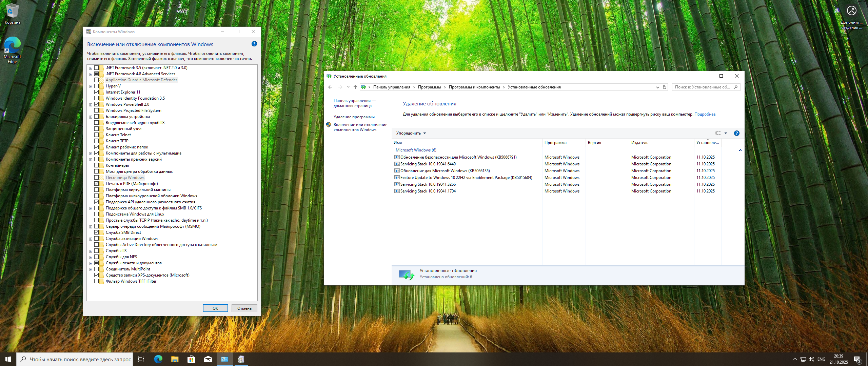The image size is (868, 366).
Task: Click the back navigation arrow
Action: (x=330, y=87)
